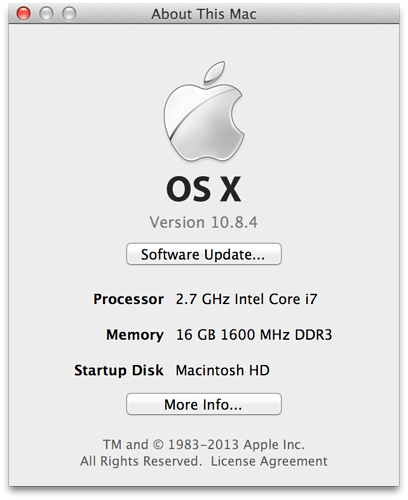408x500 pixels.
Task: Click the Processor label
Action: click(128, 299)
